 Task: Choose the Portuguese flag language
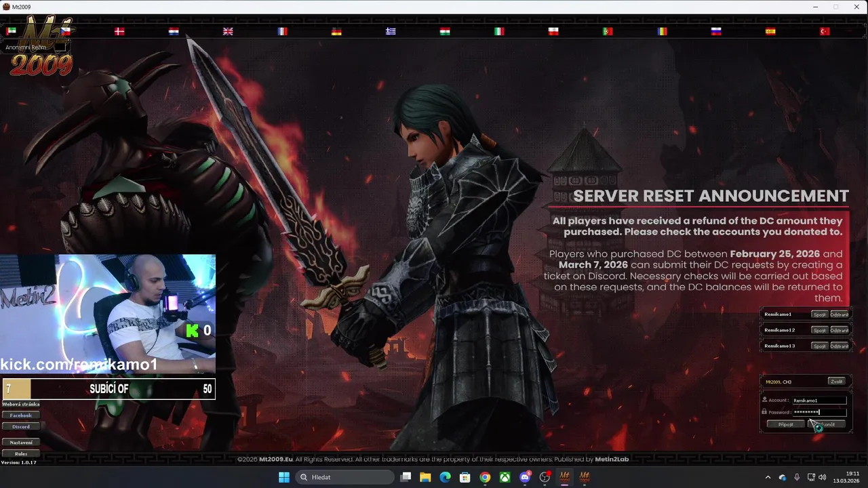608,31
